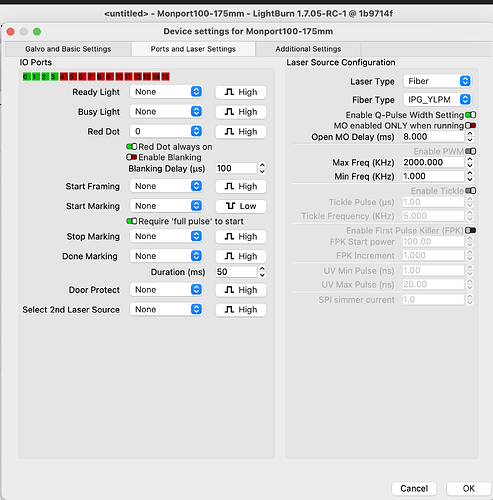Adjust Duration (ms) with its stepper

pyautogui.click(x=262, y=272)
